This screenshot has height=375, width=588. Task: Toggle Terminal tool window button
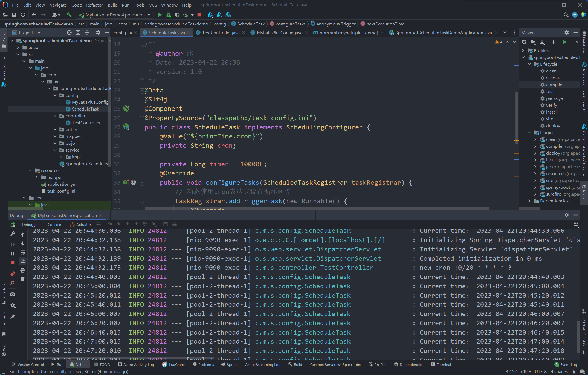point(441,365)
